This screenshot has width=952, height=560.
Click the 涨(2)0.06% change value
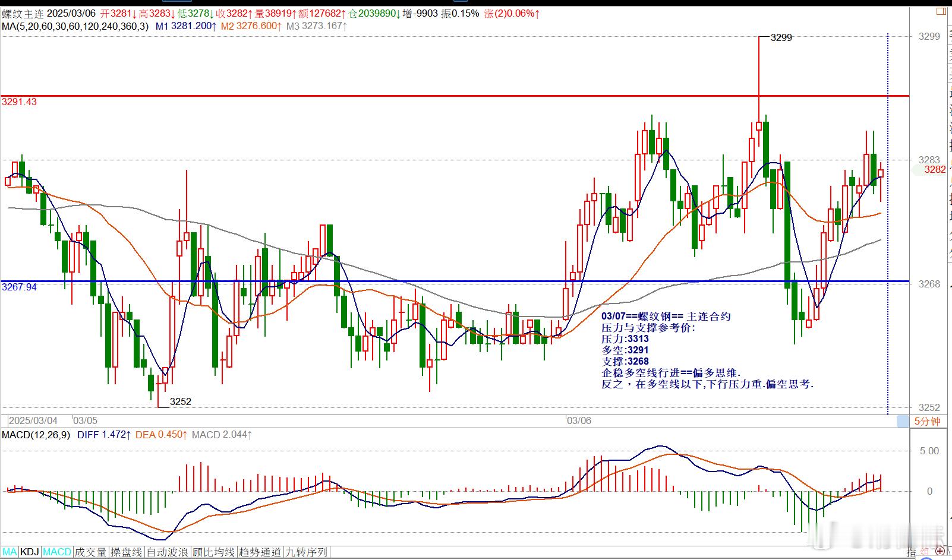tap(512, 13)
